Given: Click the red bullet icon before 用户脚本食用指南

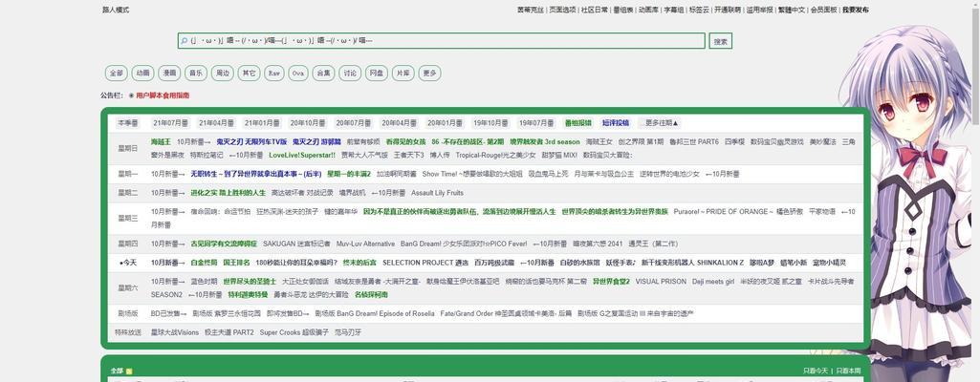Looking at the screenshot, I should [x=131, y=95].
